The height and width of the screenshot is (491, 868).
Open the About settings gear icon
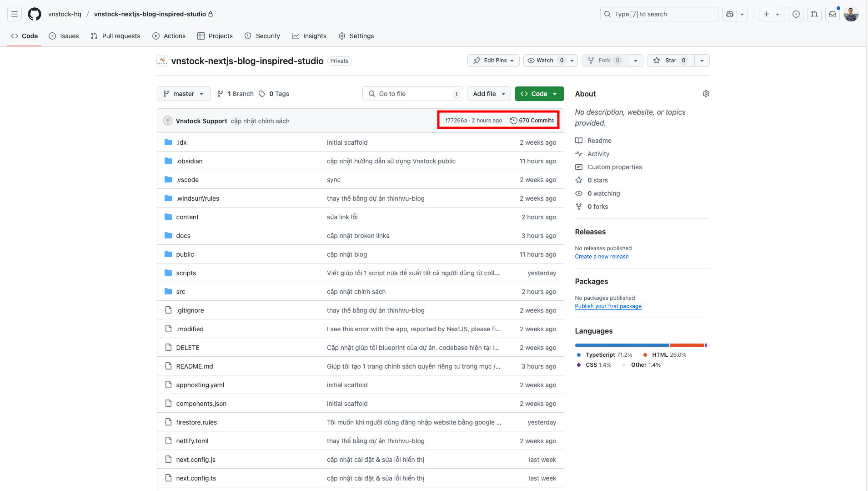(x=706, y=94)
